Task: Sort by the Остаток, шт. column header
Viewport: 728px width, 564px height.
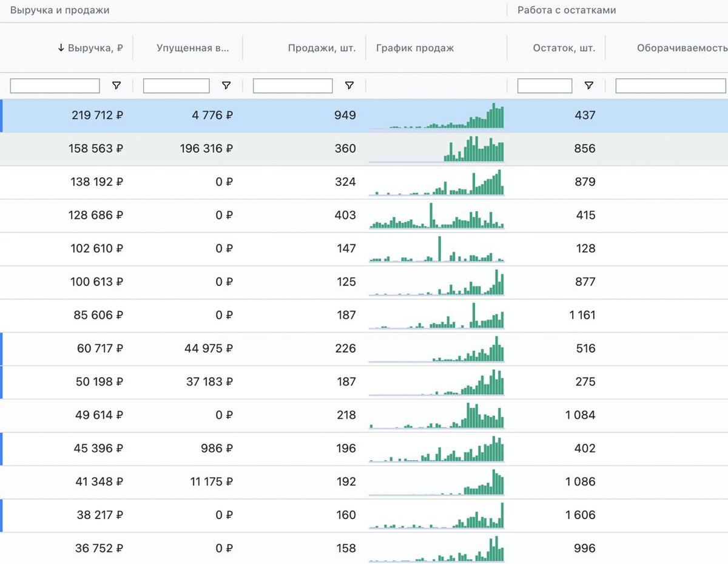Action: pyautogui.click(x=564, y=48)
